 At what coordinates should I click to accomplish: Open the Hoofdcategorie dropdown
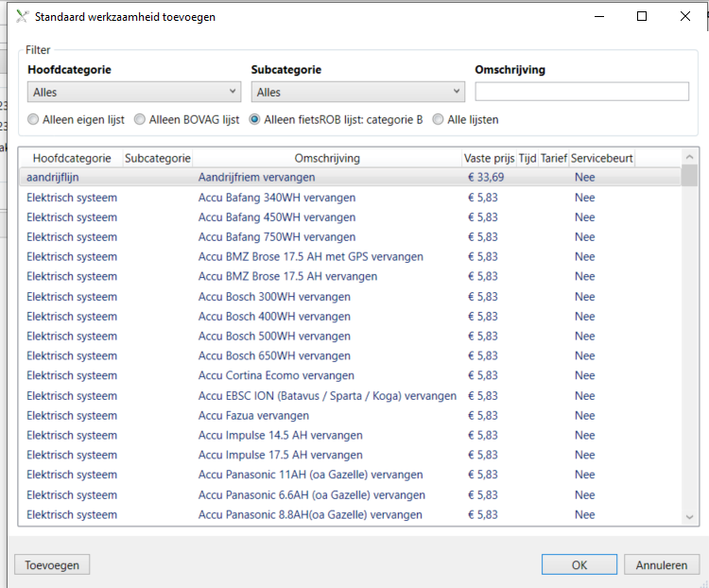pos(134,92)
